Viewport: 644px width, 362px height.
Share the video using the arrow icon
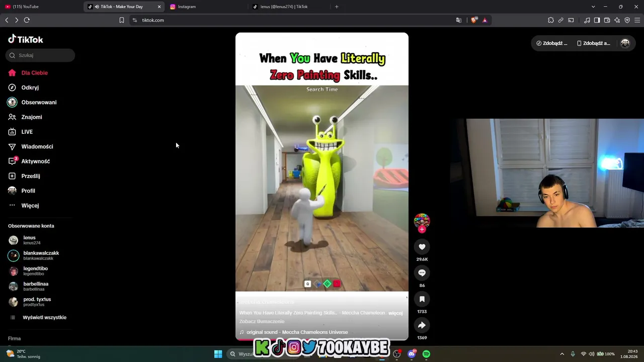click(422, 325)
